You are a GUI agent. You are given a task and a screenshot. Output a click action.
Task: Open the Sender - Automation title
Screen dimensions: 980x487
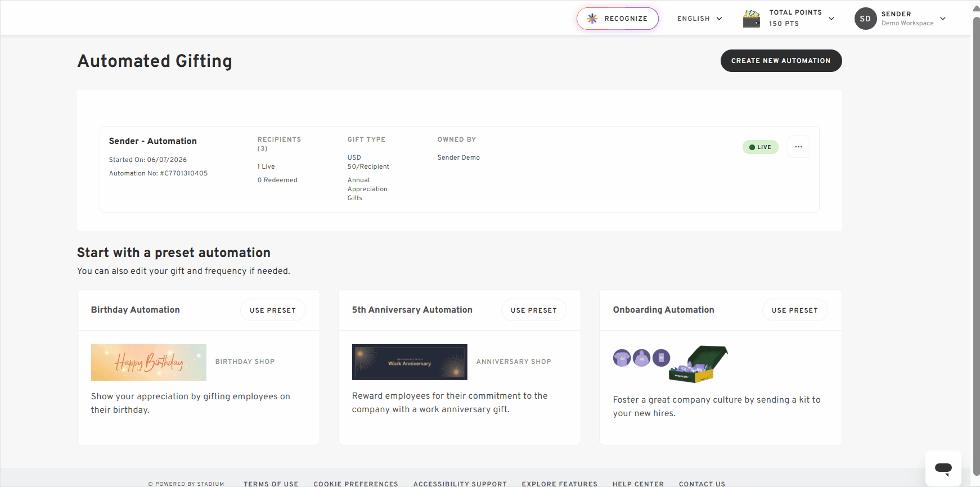(x=153, y=141)
